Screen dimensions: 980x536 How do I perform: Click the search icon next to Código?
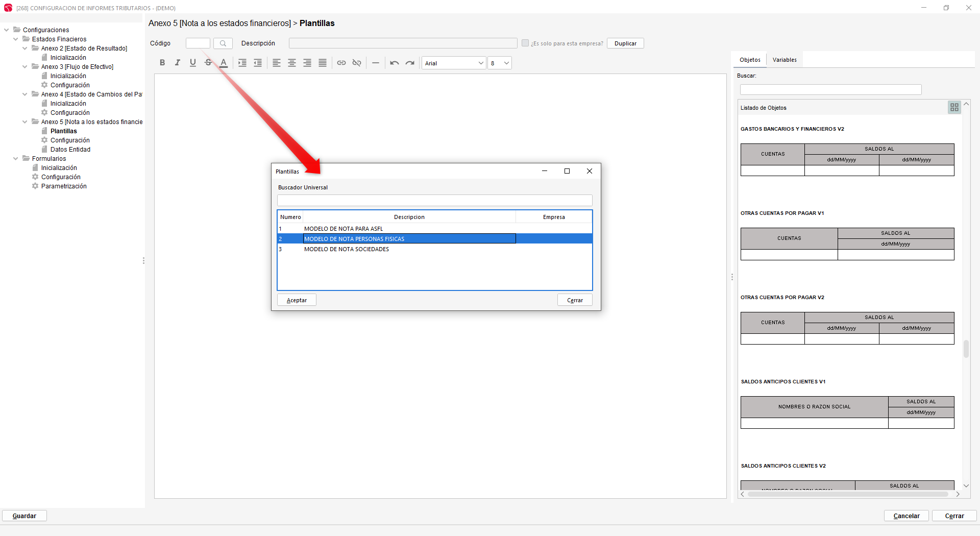coord(223,43)
